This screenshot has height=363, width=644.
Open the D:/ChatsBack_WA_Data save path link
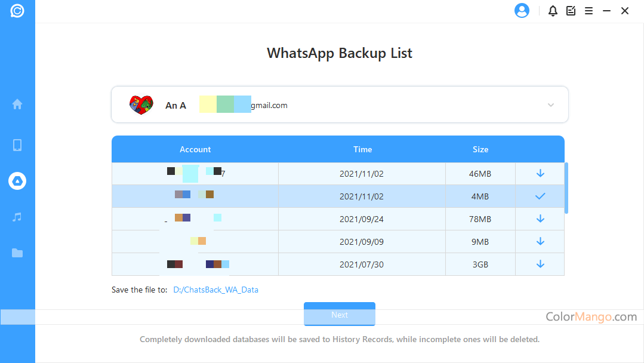[x=215, y=290]
